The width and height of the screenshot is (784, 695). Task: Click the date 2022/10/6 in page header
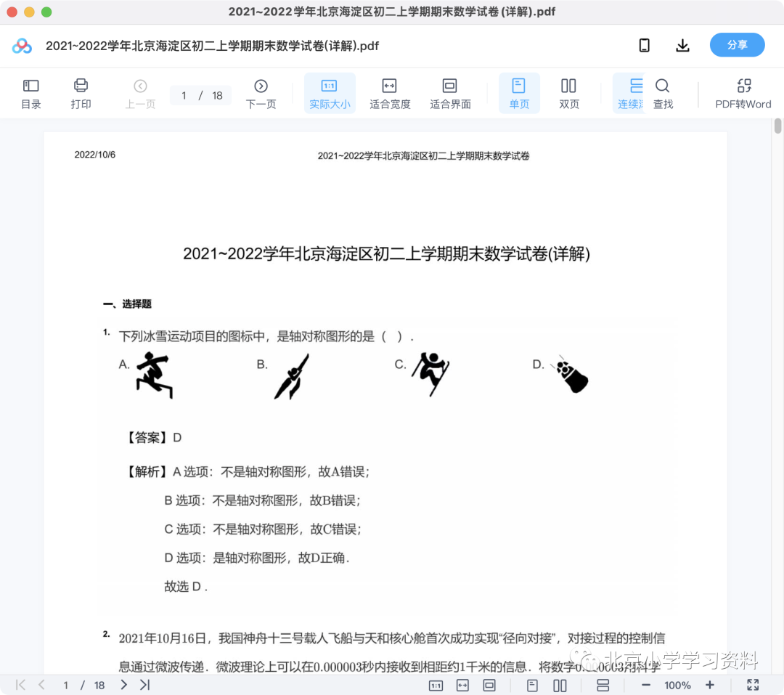pos(95,155)
